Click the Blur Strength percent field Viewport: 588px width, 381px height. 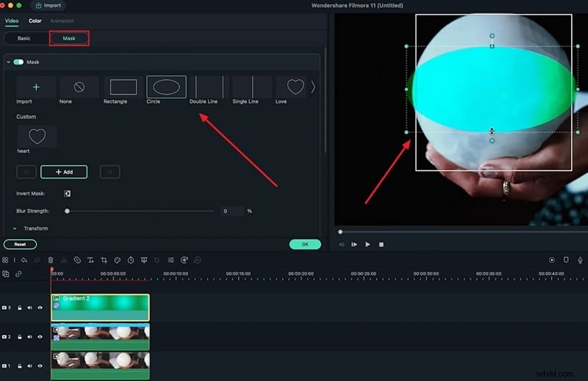click(232, 211)
